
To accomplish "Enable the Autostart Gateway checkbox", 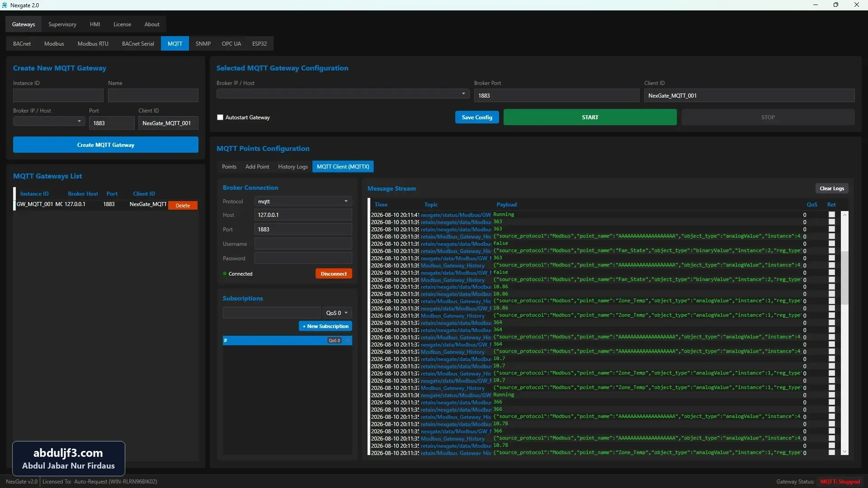I will point(220,117).
